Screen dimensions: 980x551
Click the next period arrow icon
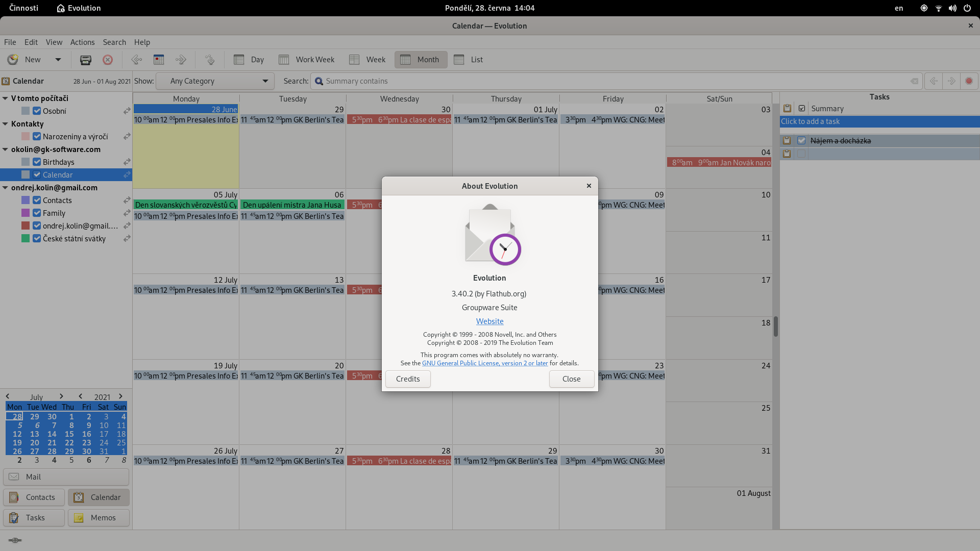click(x=181, y=60)
